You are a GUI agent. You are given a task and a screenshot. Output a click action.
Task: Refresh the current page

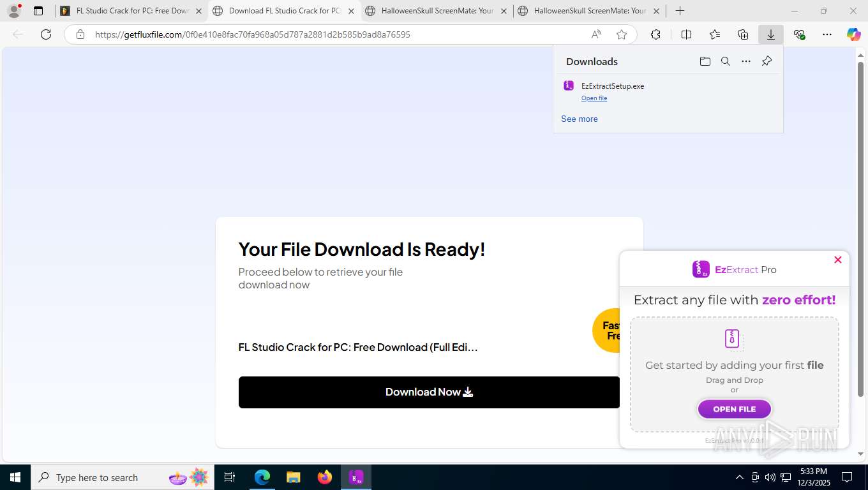(x=46, y=34)
